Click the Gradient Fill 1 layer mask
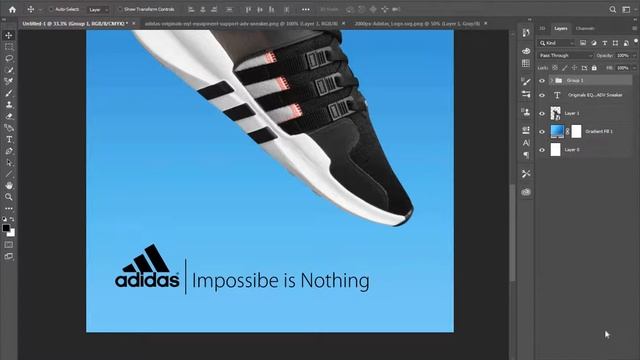640x360 pixels. [x=576, y=131]
